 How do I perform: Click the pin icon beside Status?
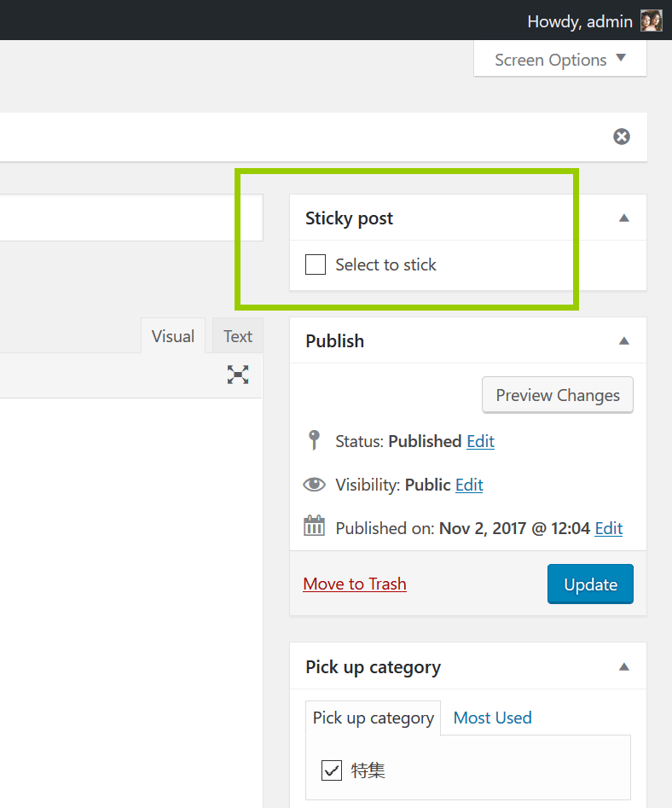(x=314, y=440)
